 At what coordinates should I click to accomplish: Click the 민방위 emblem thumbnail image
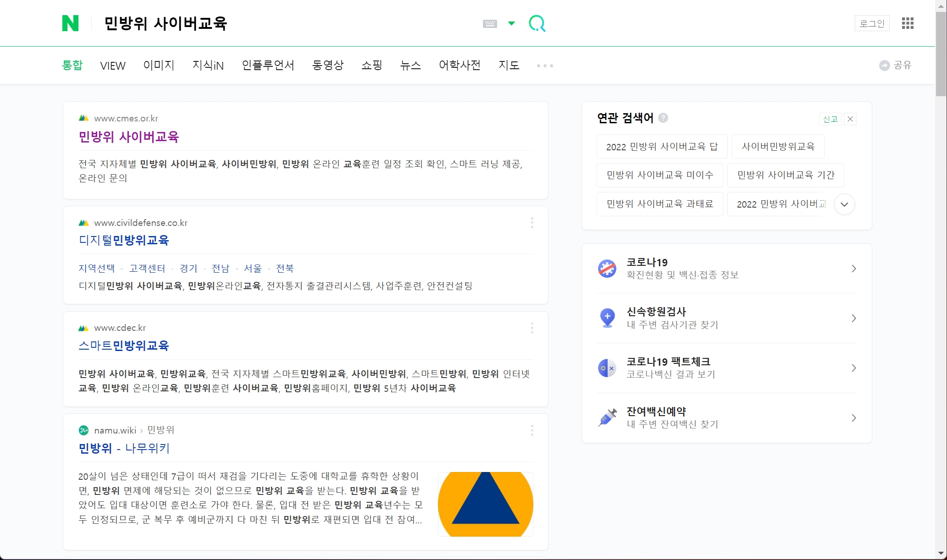click(x=485, y=504)
